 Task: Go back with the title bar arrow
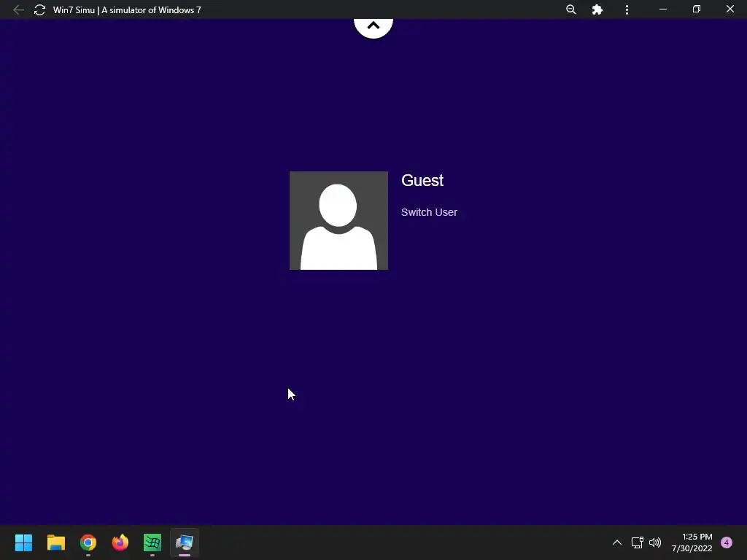tap(18, 9)
